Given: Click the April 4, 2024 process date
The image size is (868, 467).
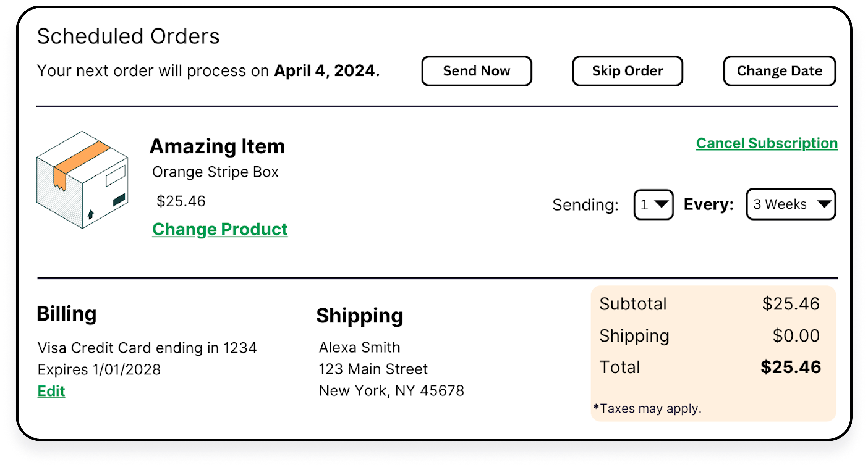Looking at the screenshot, I should tap(327, 71).
